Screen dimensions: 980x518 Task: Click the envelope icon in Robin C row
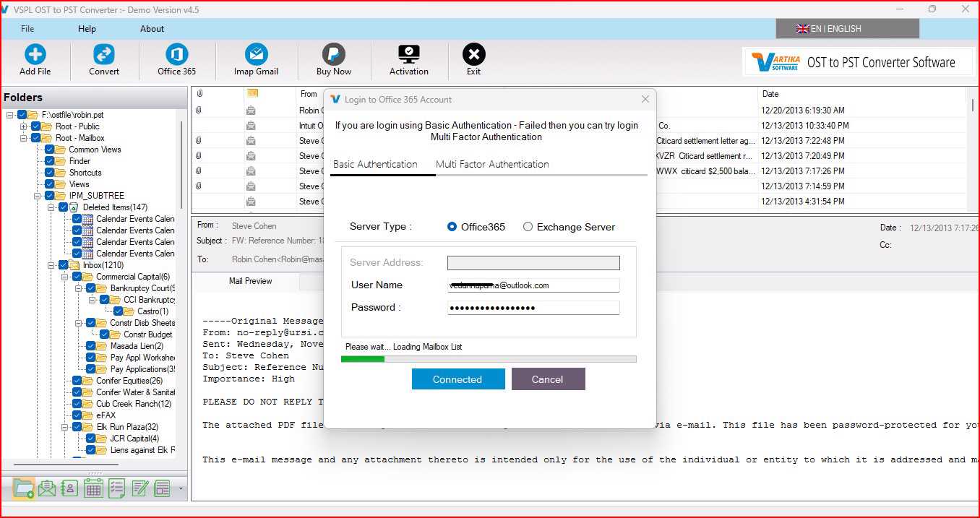click(x=251, y=111)
